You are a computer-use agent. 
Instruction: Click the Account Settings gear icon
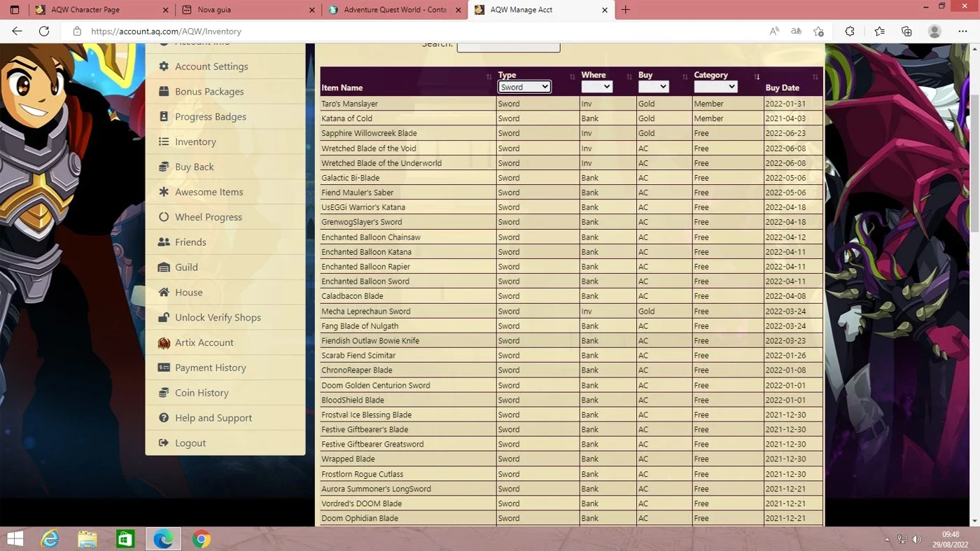coord(164,67)
